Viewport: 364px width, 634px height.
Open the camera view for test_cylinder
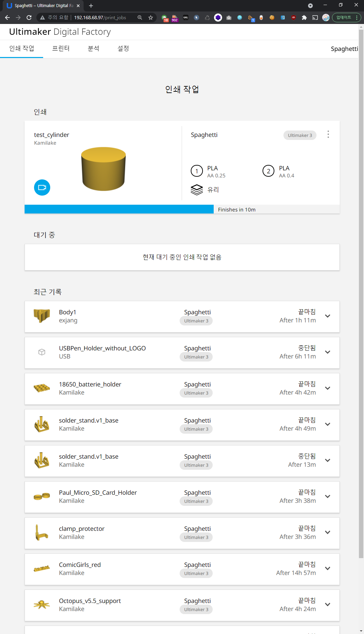pos(42,188)
